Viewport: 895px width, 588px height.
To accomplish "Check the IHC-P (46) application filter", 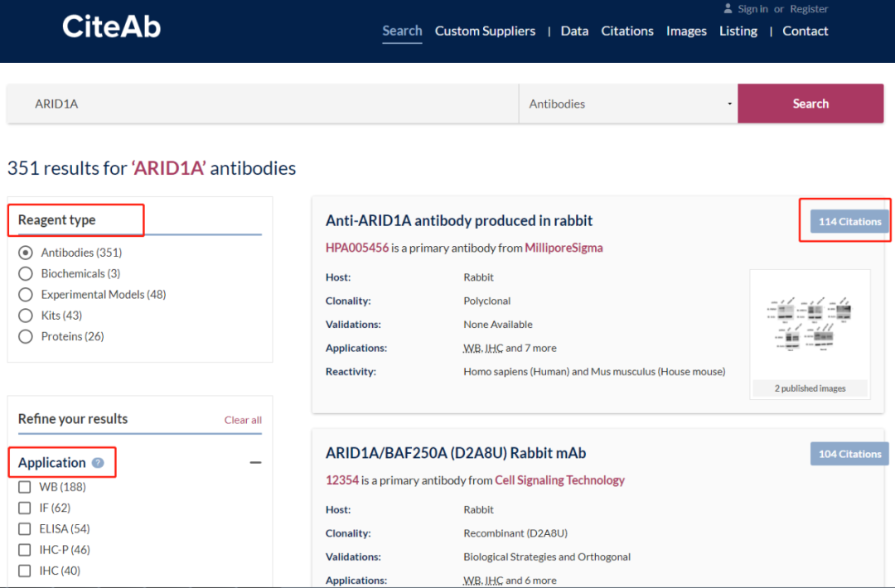I will pos(25,550).
